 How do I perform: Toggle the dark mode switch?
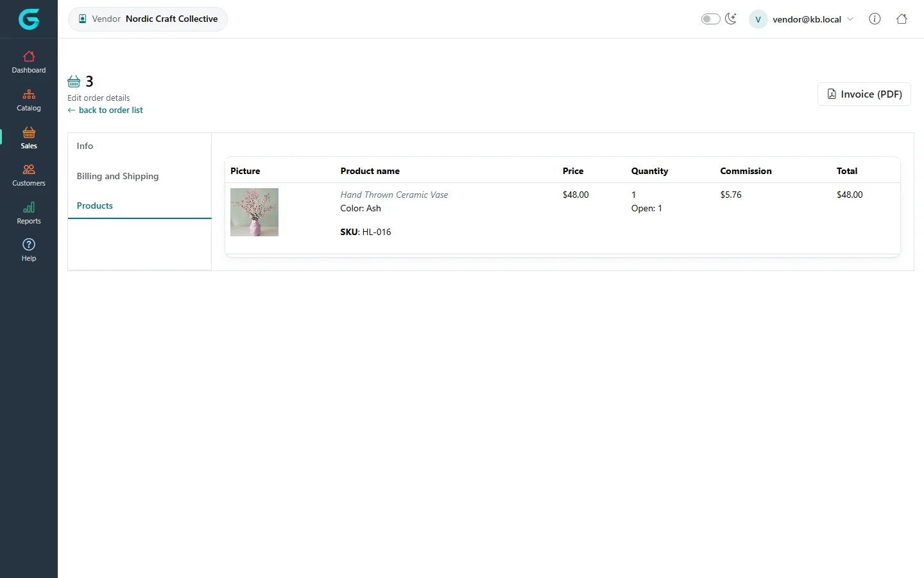[710, 19]
